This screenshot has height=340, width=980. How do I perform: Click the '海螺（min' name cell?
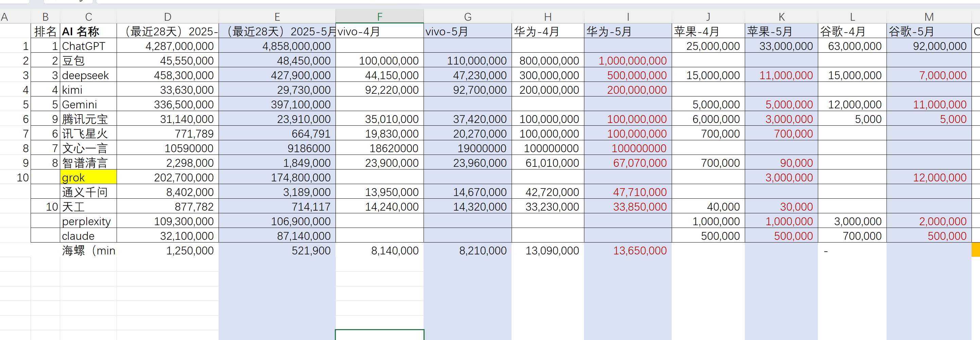coord(88,250)
